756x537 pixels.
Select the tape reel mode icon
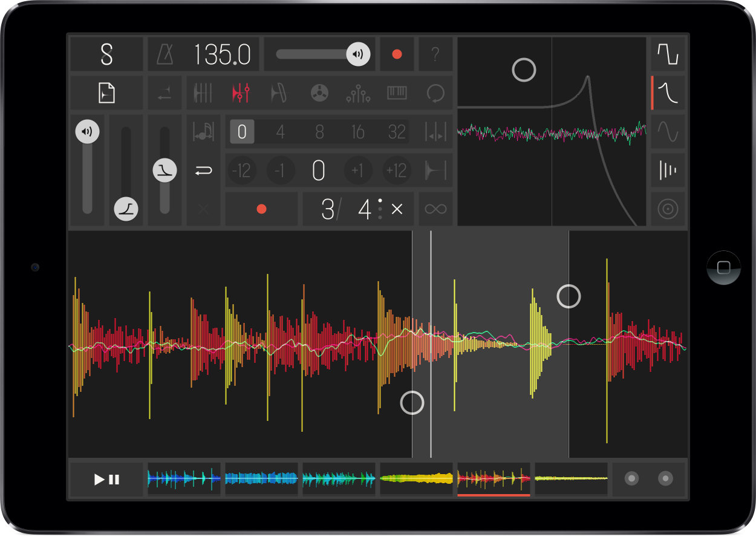coord(319,93)
